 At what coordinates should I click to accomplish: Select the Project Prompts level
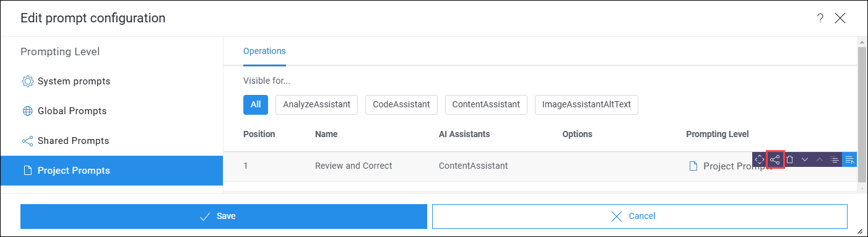coord(111,171)
